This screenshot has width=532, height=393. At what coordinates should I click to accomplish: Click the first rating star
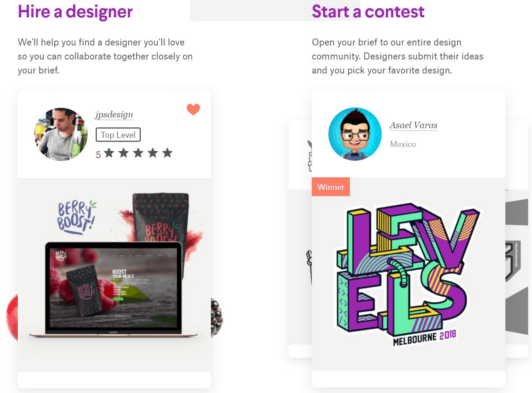pyautogui.click(x=109, y=153)
